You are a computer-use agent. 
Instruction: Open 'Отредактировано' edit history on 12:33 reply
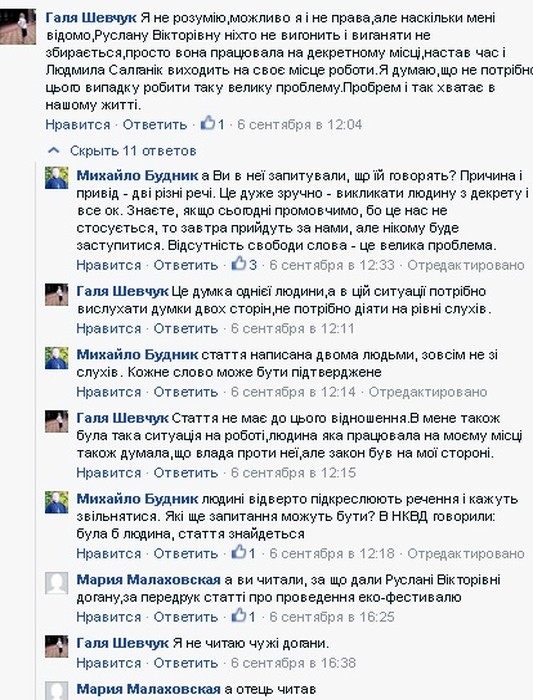(466, 265)
